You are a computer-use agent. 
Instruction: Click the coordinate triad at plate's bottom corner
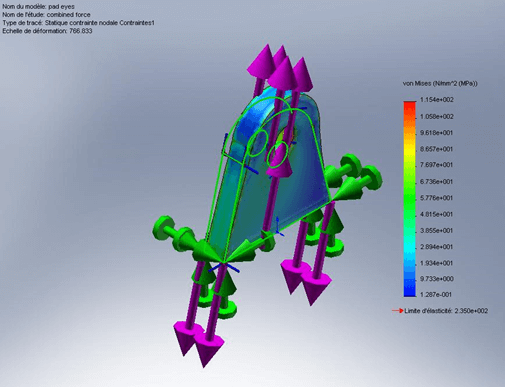pyautogui.click(x=224, y=266)
